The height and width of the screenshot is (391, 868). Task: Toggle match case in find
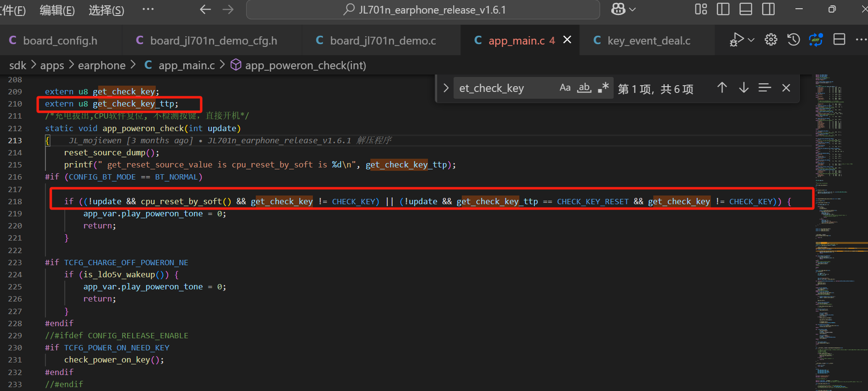pyautogui.click(x=565, y=88)
